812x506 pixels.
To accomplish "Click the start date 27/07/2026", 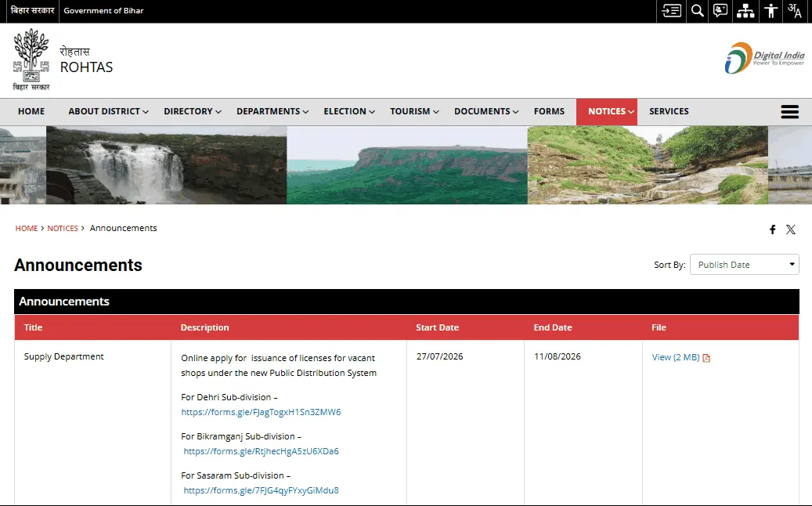I will (x=439, y=357).
